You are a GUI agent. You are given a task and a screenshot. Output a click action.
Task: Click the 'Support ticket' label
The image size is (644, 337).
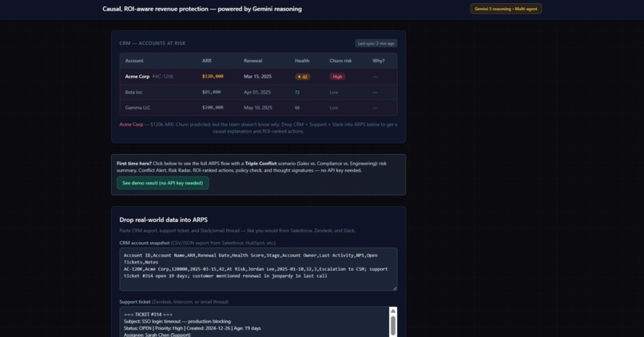point(135,302)
